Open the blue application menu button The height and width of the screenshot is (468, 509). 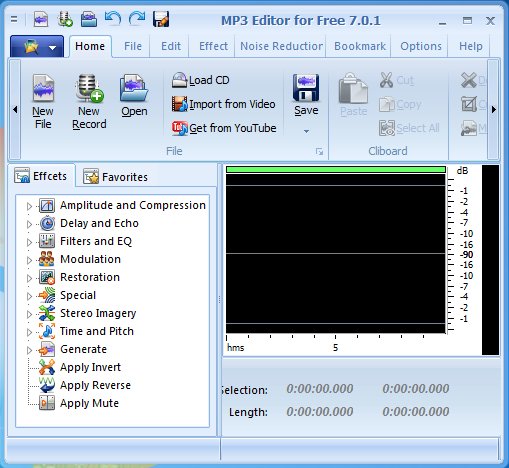[x=37, y=46]
